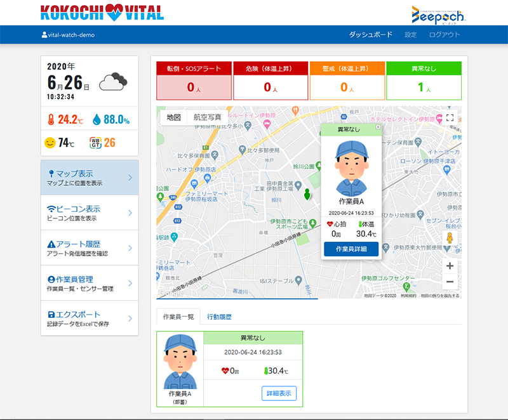Open the ダッシュボード menu item
Screen dimensions: 508x420
370,34
